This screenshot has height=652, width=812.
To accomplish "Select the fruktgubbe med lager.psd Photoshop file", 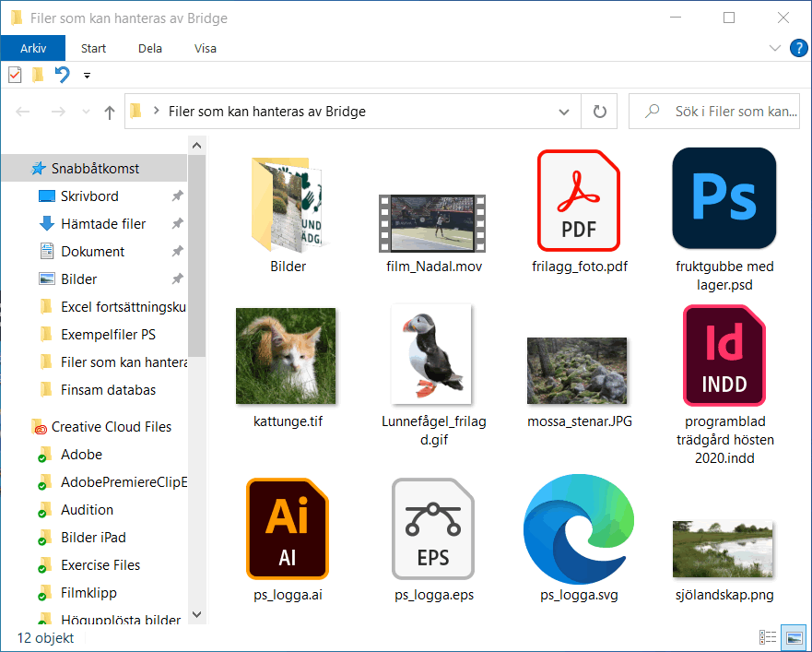I will point(724,198).
